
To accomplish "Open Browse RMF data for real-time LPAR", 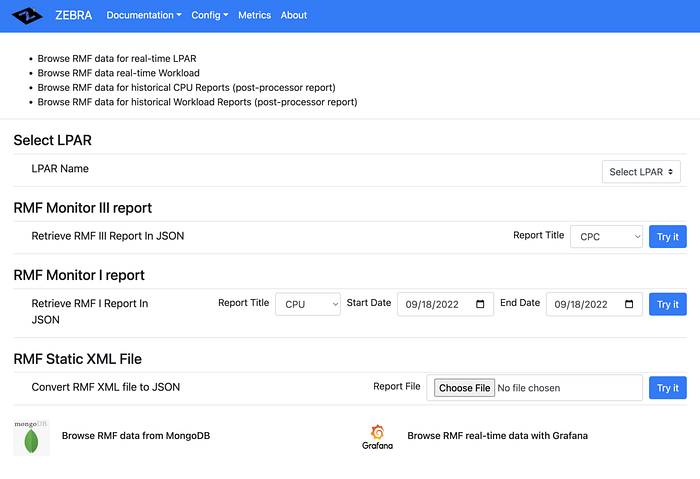I will tap(117, 58).
